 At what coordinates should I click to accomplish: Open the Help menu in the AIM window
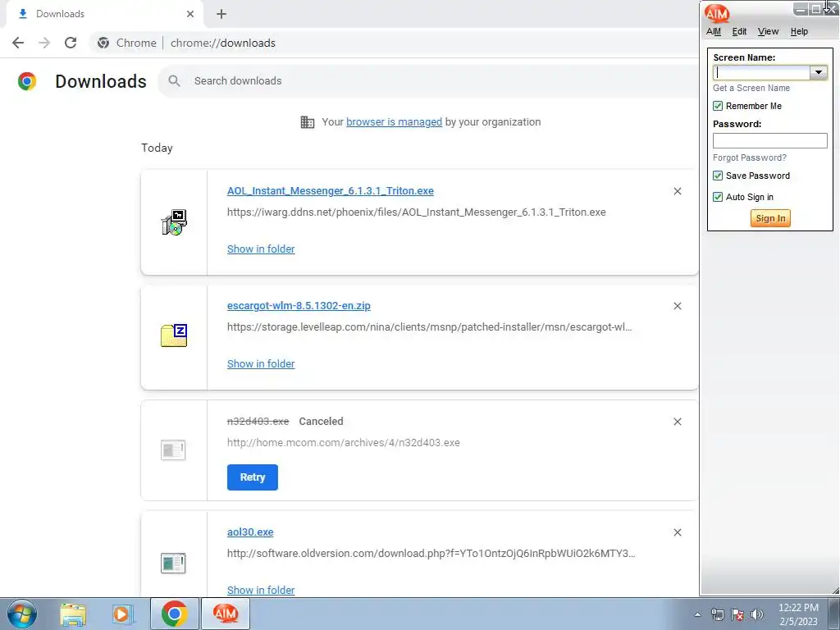pyautogui.click(x=799, y=32)
